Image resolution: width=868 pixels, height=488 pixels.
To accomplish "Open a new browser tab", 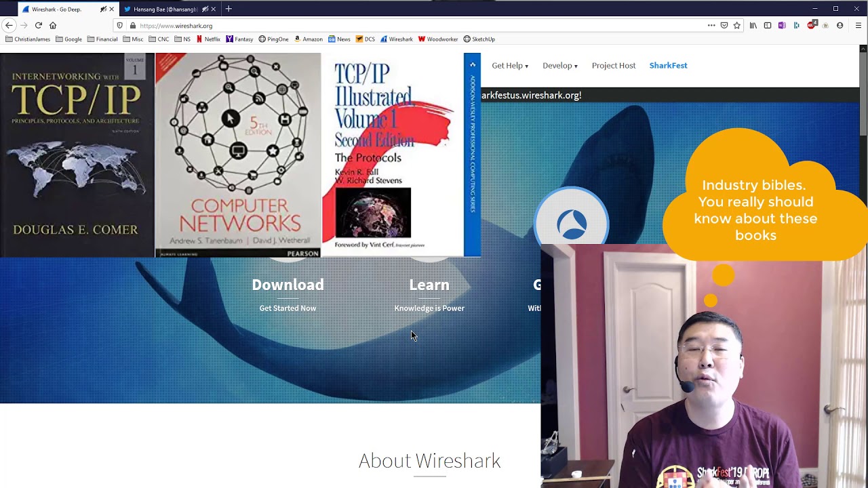I will point(229,9).
